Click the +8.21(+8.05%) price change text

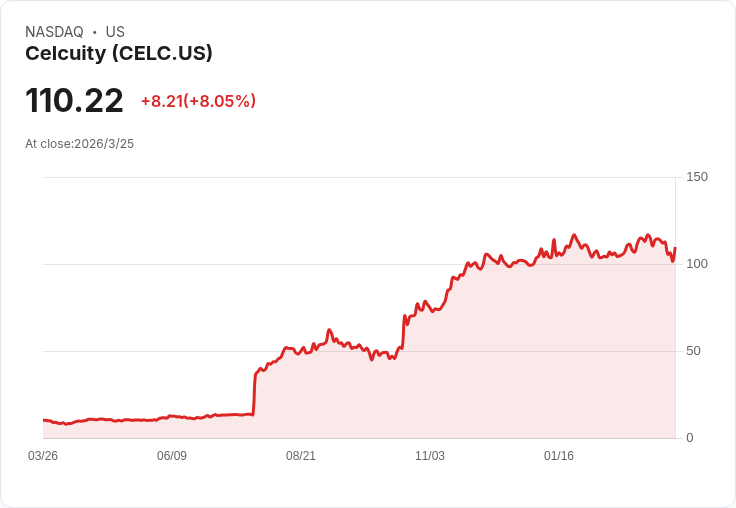(x=198, y=101)
